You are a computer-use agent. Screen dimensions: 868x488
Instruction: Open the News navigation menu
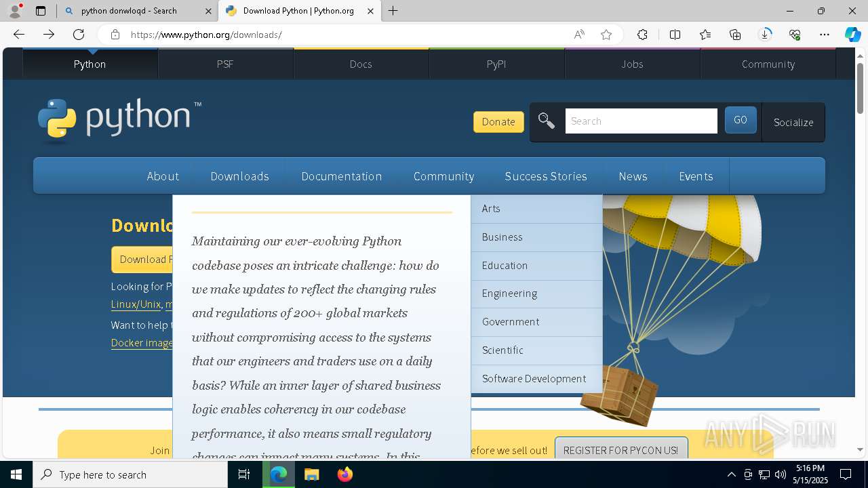[633, 176]
